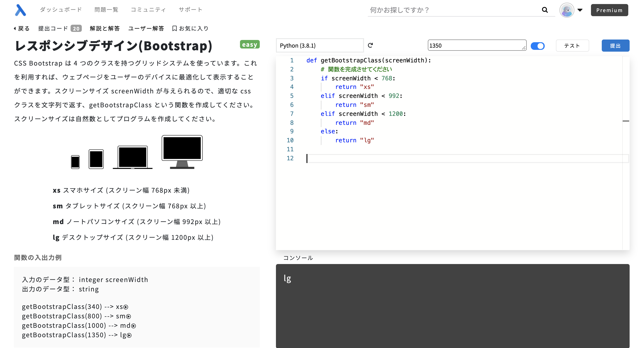Click the problem title レスポンシブデザイン(Bootstrap)

pyautogui.click(x=113, y=46)
